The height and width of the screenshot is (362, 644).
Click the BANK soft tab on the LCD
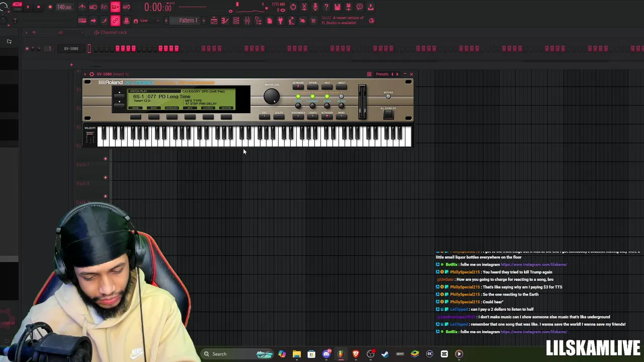pos(153,108)
